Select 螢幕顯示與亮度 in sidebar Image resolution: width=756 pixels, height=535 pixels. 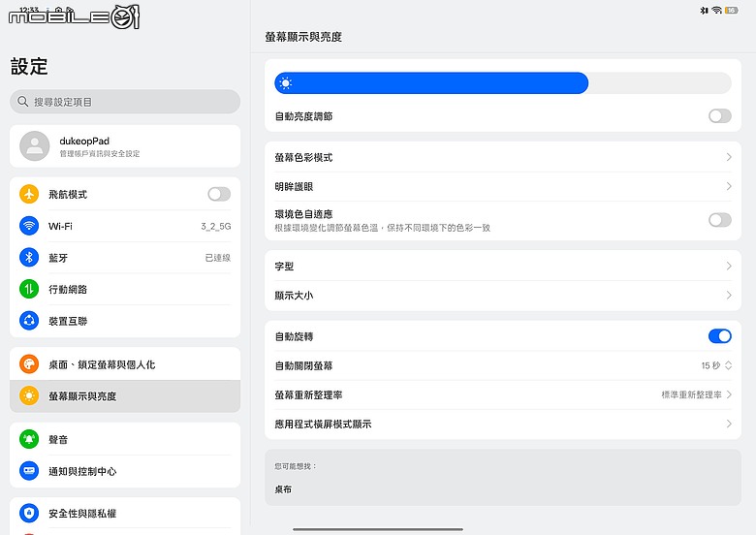point(125,395)
